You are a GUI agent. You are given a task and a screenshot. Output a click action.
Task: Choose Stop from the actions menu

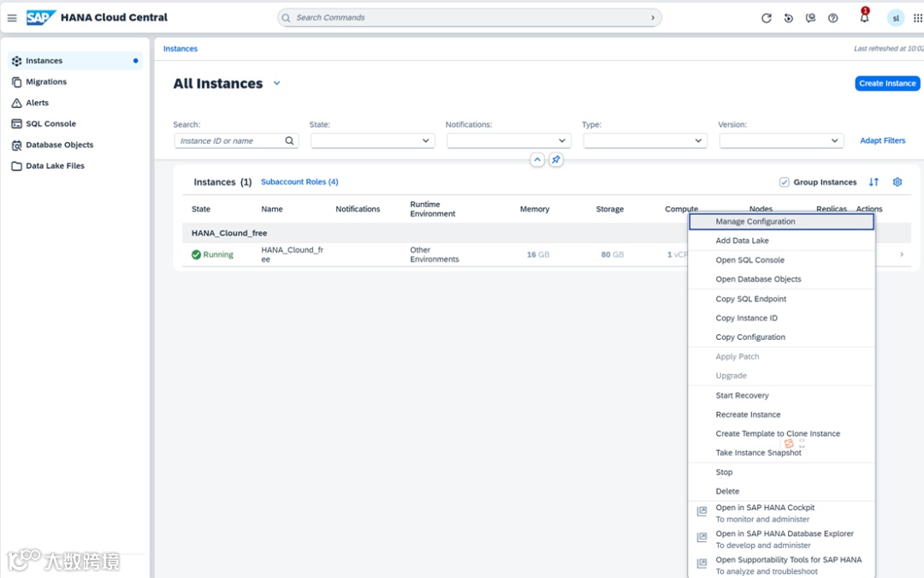click(781, 473)
